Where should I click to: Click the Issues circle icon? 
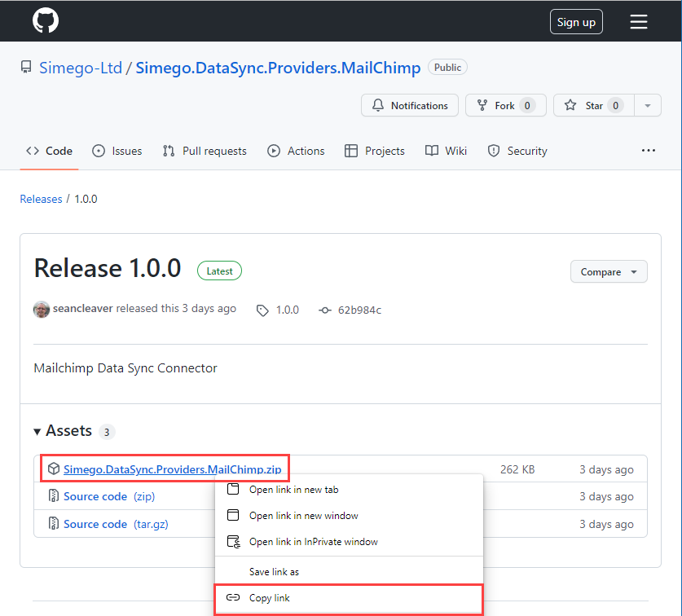(x=99, y=151)
